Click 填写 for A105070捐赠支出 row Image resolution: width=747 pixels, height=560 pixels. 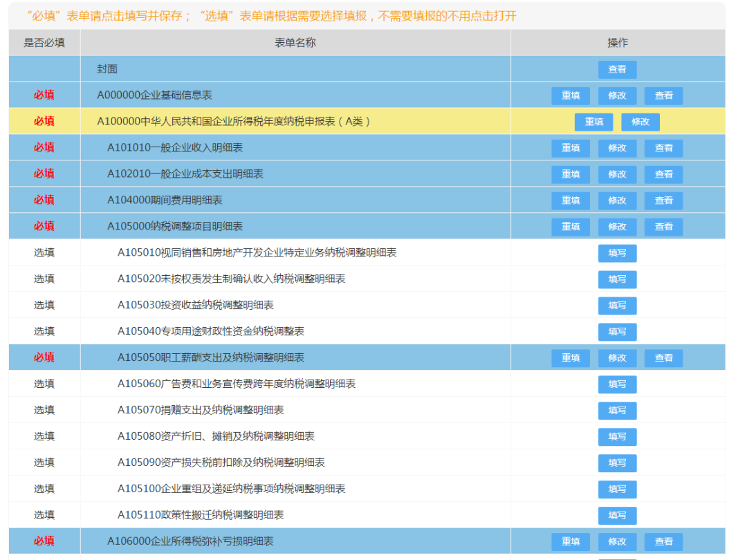tap(617, 411)
